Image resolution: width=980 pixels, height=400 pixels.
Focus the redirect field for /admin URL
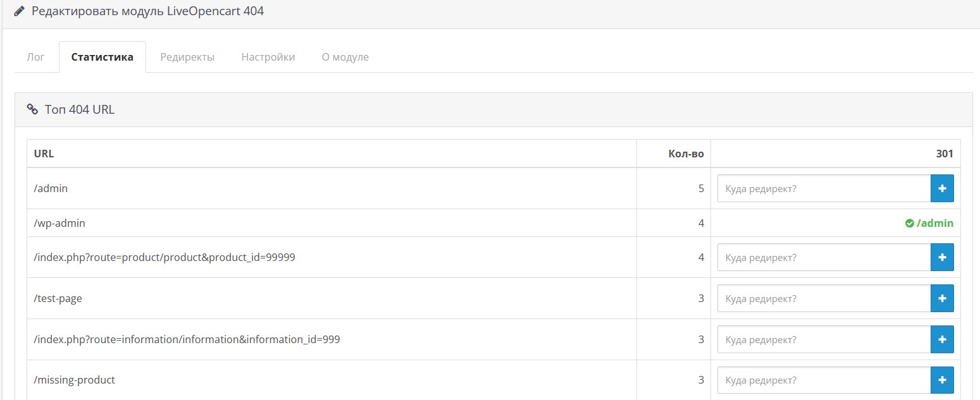(824, 188)
